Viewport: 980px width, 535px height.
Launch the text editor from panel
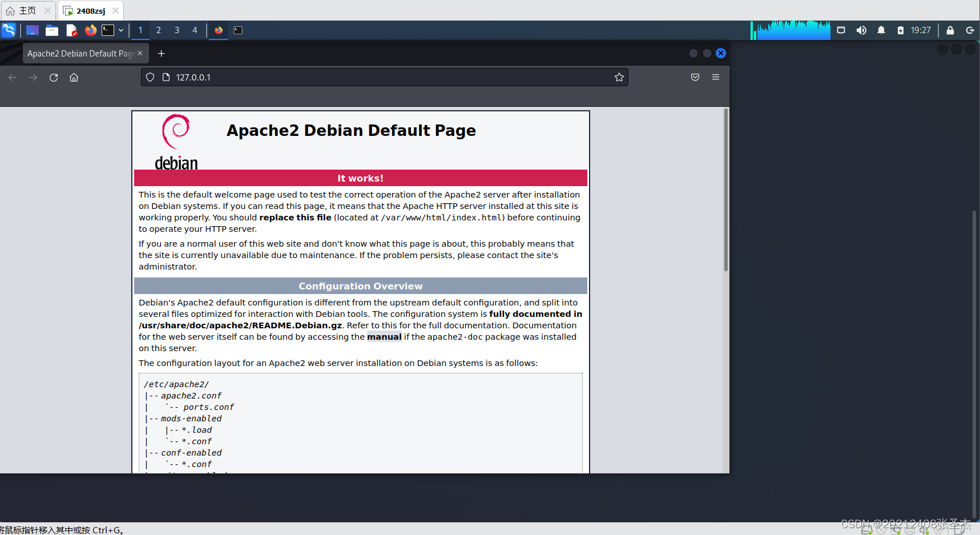click(x=71, y=30)
